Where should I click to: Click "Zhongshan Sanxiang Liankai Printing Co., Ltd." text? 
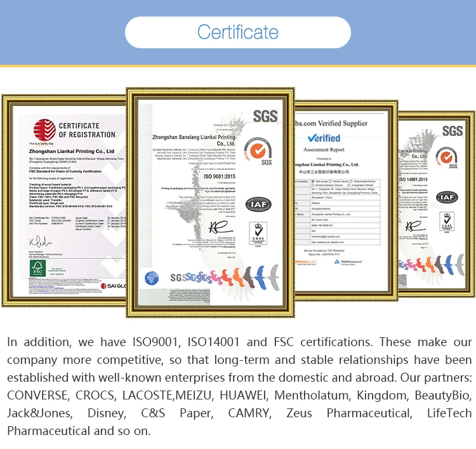coord(194,140)
